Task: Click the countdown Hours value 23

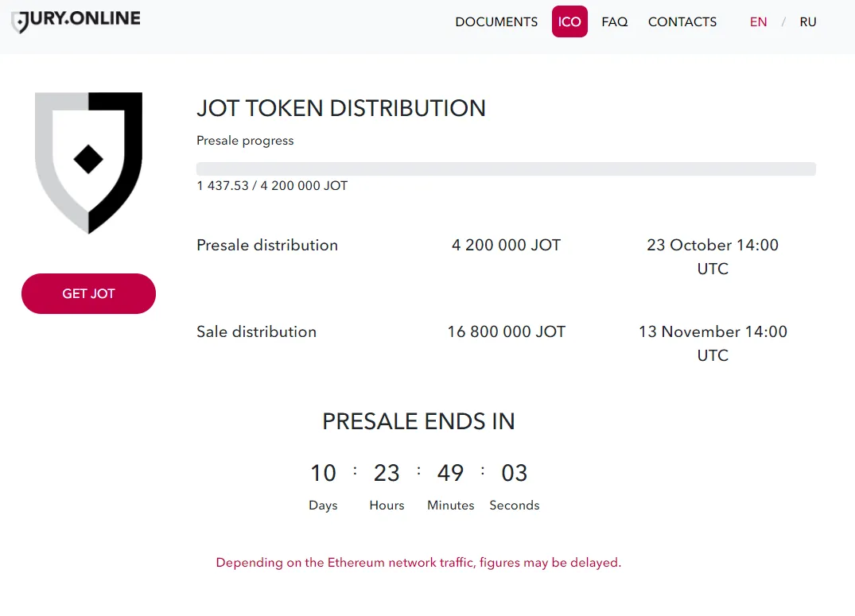Action: point(387,473)
